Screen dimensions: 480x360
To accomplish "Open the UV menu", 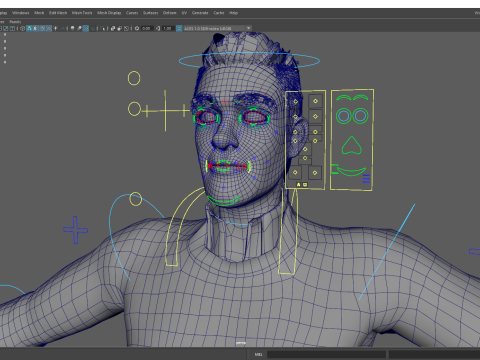I will click(184, 13).
